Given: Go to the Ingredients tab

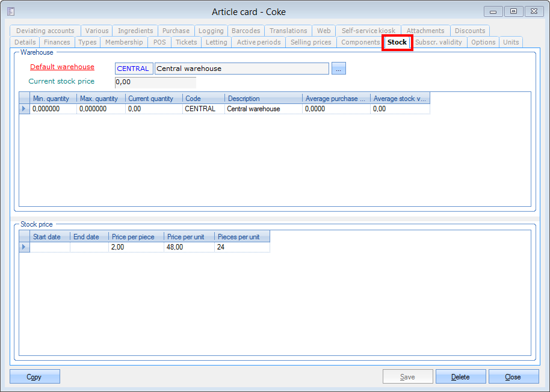Looking at the screenshot, I should coord(135,31).
